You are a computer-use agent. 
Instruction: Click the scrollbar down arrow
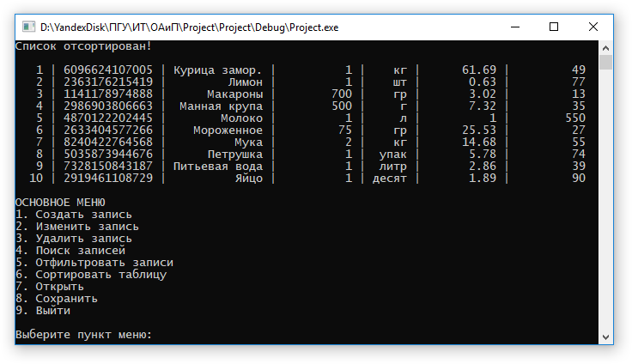pyautogui.click(x=605, y=337)
